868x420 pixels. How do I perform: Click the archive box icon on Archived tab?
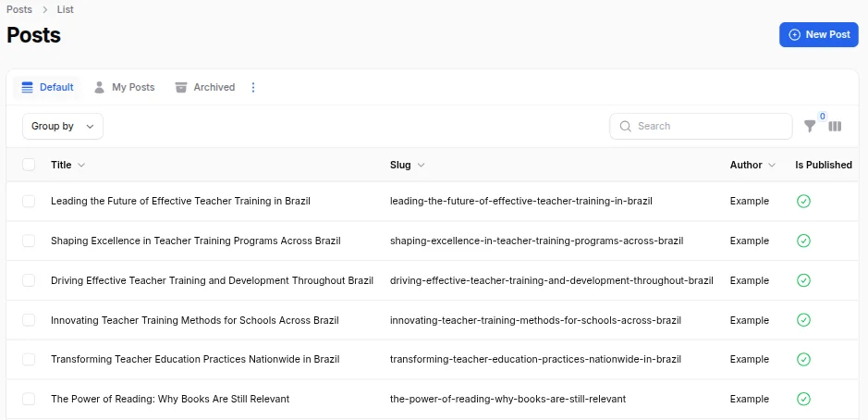tap(181, 87)
